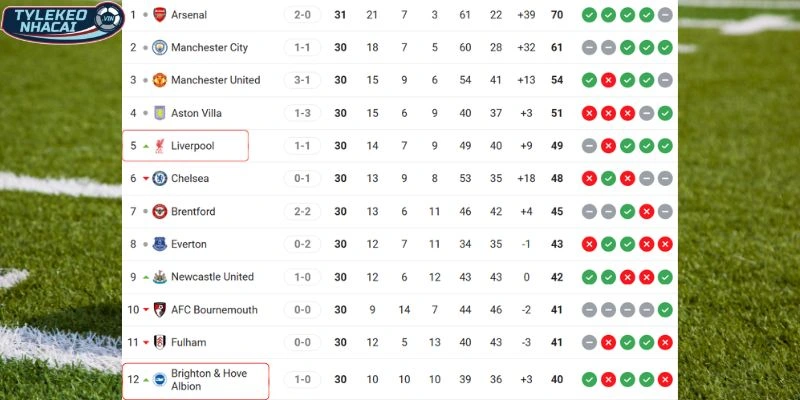Click the Arsenal club crest icon
The height and width of the screenshot is (400, 800).
(159, 15)
